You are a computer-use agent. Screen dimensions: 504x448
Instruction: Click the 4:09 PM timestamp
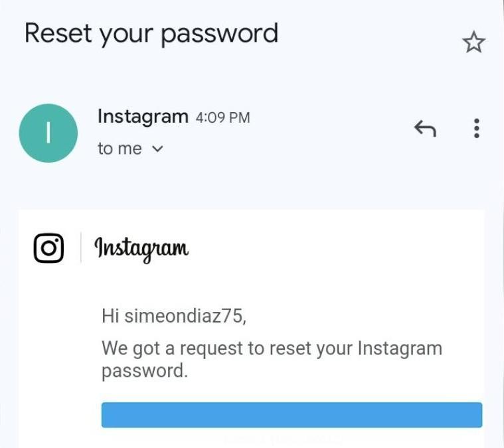(222, 118)
